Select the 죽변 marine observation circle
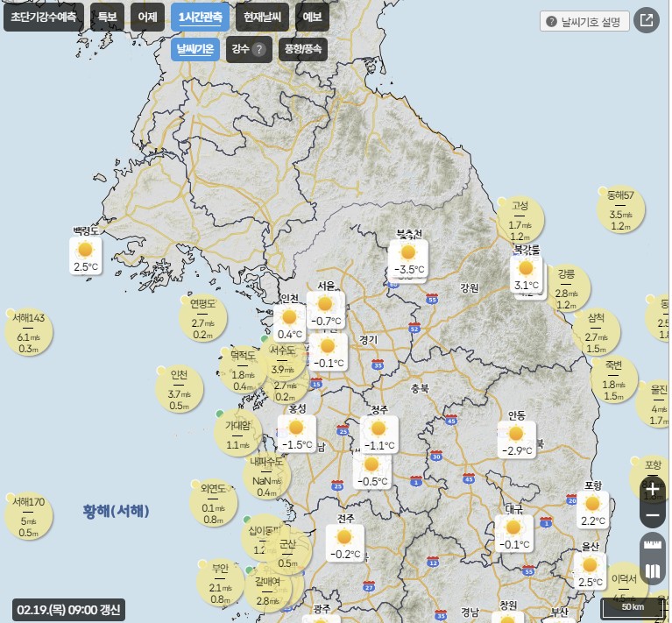 point(613,379)
